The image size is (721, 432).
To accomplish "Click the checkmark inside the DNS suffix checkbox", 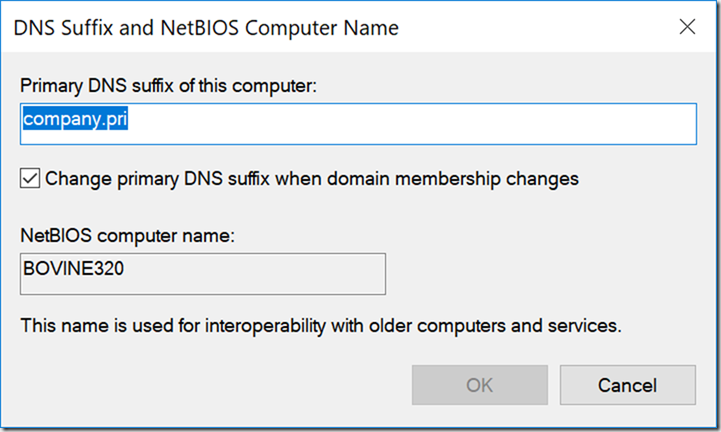I will (x=30, y=179).
